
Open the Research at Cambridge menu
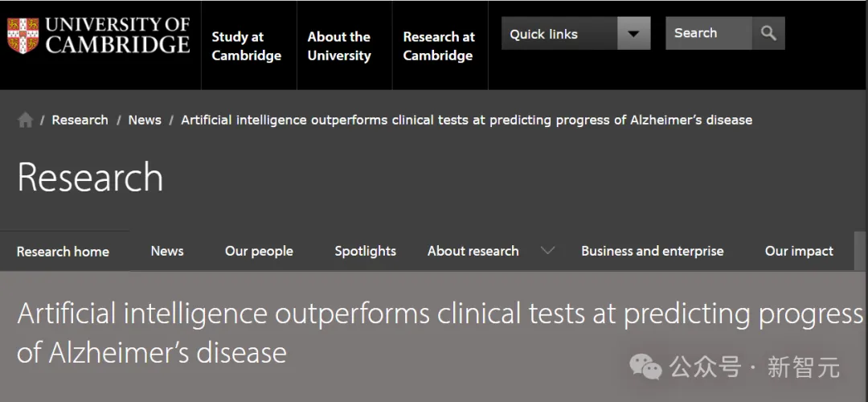click(439, 46)
